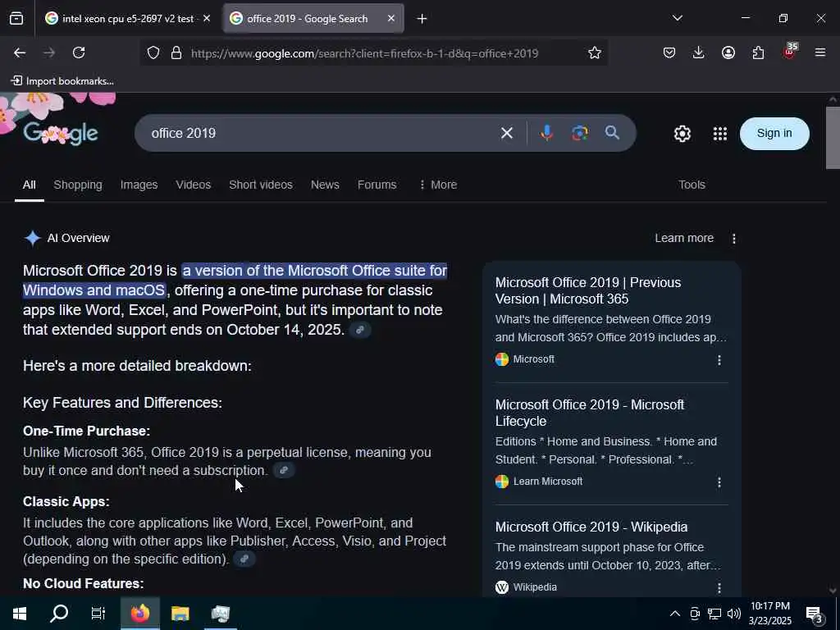List all tabs dropdown arrow

coord(678,18)
